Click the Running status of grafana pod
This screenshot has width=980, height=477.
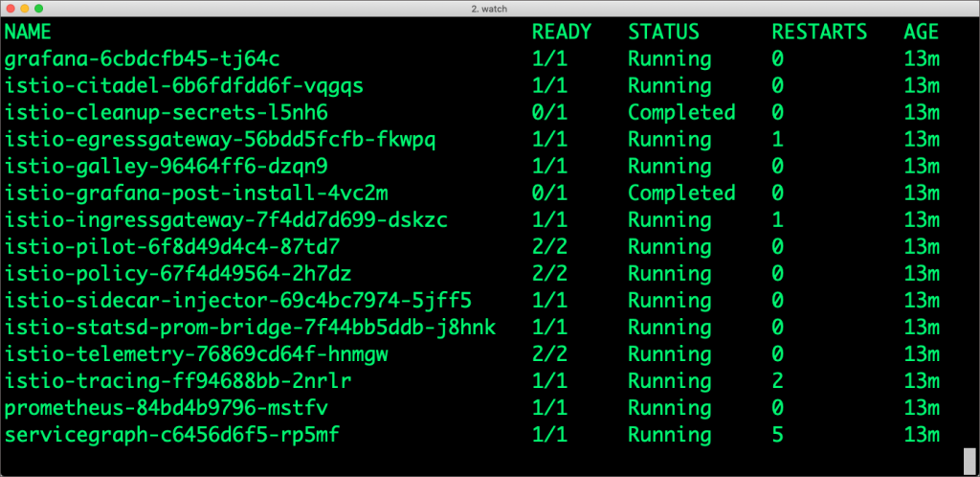coord(669,59)
